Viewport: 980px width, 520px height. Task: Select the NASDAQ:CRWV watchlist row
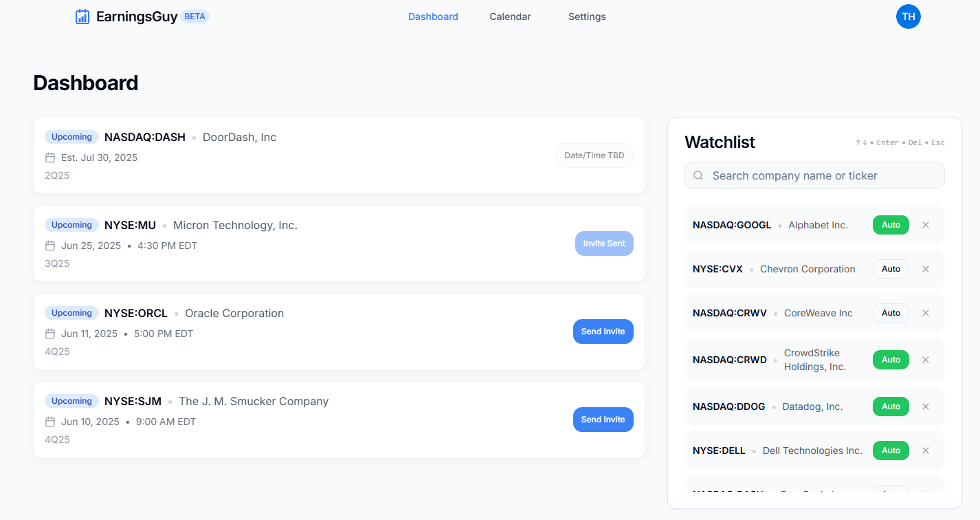pyautogui.click(x=814, y=313)
